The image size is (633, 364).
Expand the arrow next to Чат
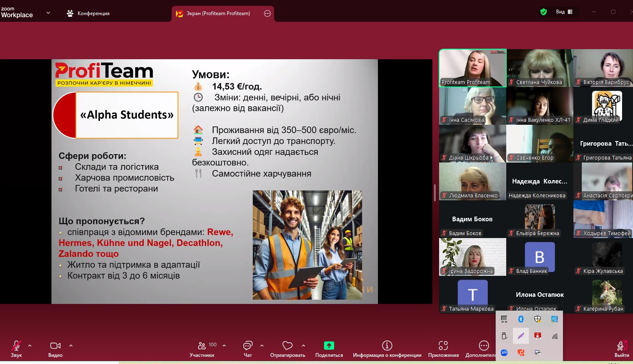coord(262,346)
